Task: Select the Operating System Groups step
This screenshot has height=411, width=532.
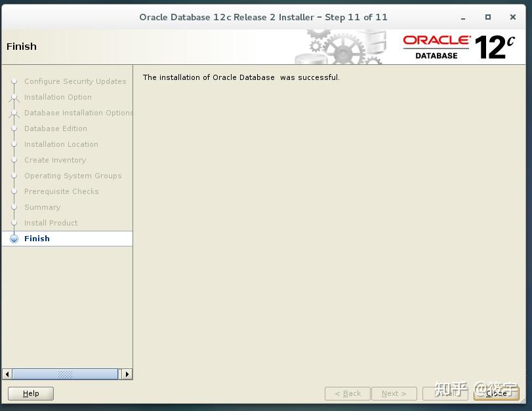Action: tap(73, 176)
